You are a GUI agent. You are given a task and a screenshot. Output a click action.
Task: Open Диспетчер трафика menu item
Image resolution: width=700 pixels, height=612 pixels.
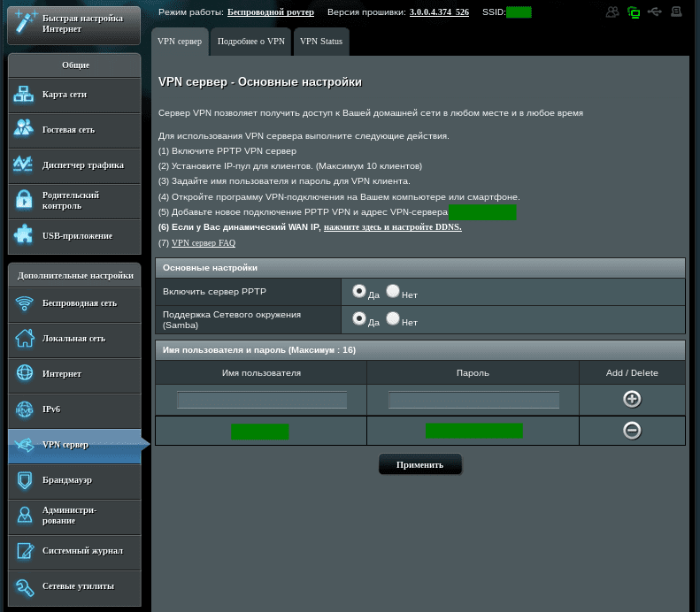pos(74,165)
